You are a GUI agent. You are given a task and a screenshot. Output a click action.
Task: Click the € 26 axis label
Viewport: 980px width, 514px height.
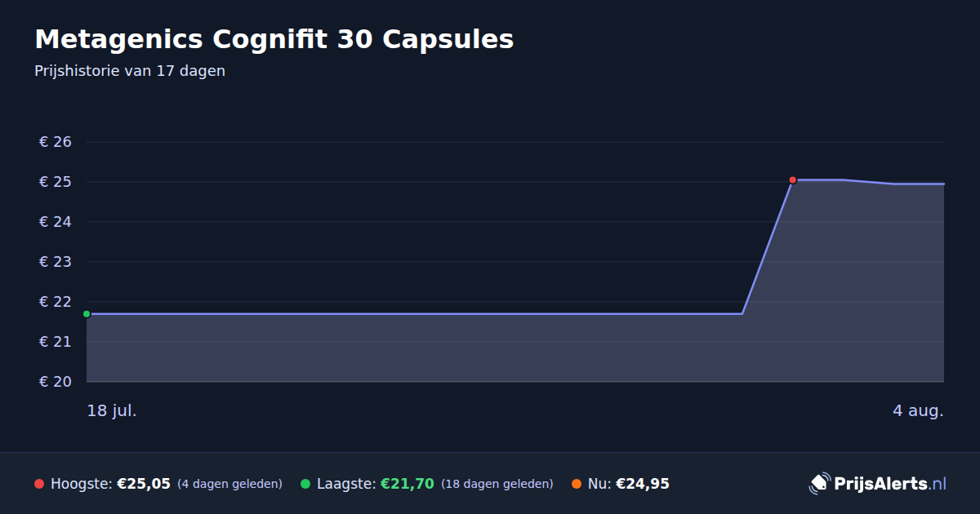click(x=56, y=142)
